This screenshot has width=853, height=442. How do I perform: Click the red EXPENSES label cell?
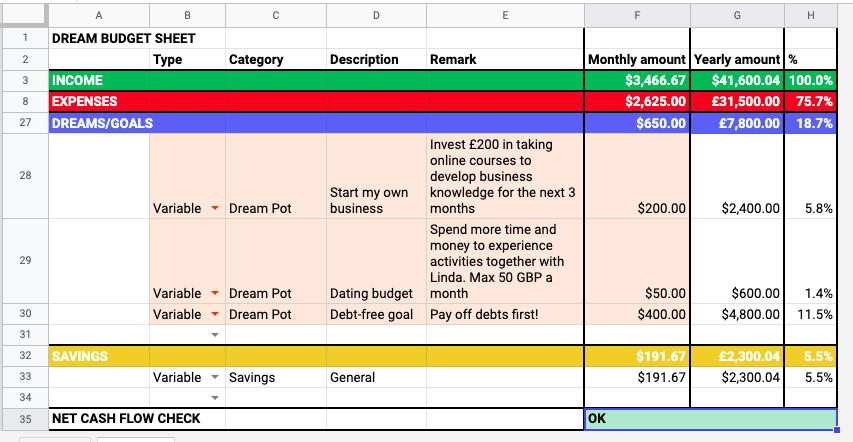pos(98,101)
